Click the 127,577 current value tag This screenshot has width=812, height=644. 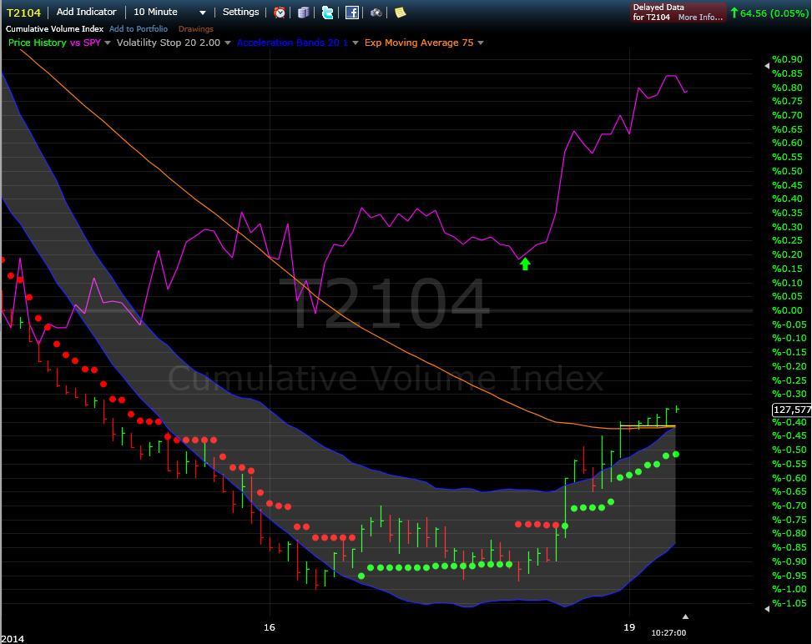[791, 410]
